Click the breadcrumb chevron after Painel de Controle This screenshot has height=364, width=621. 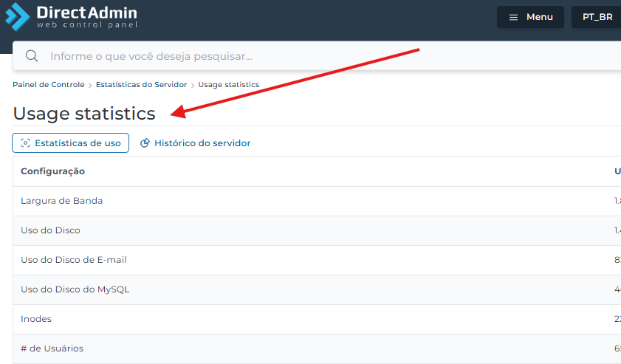(90, 85)
